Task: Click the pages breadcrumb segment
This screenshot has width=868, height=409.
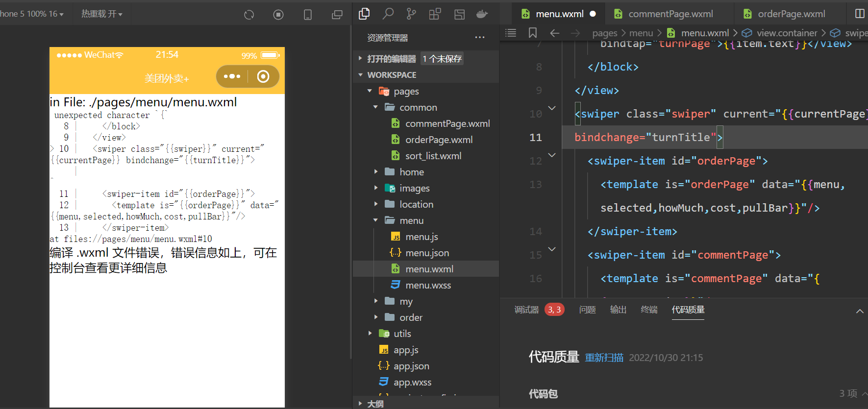Action: click(x=605, y=33)
